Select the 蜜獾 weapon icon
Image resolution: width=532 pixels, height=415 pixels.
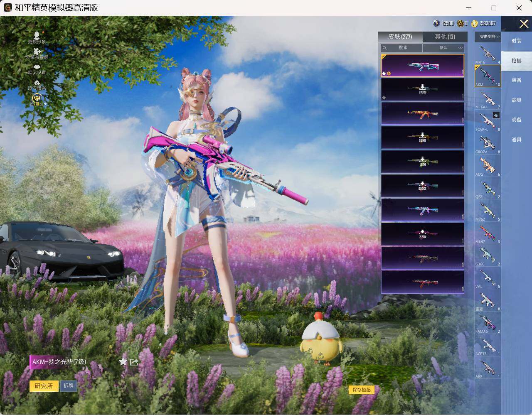tap(488, 300)
